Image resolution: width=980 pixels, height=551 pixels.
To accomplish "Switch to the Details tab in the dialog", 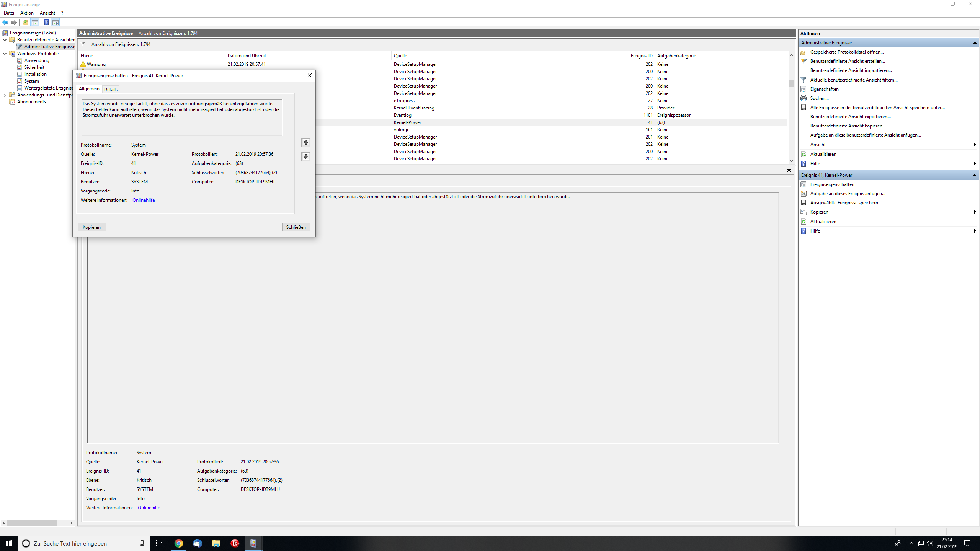I will coord(111,89).
